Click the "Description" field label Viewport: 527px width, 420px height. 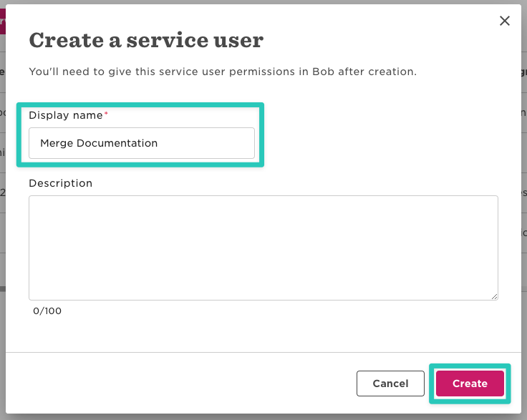coord(61,183)
